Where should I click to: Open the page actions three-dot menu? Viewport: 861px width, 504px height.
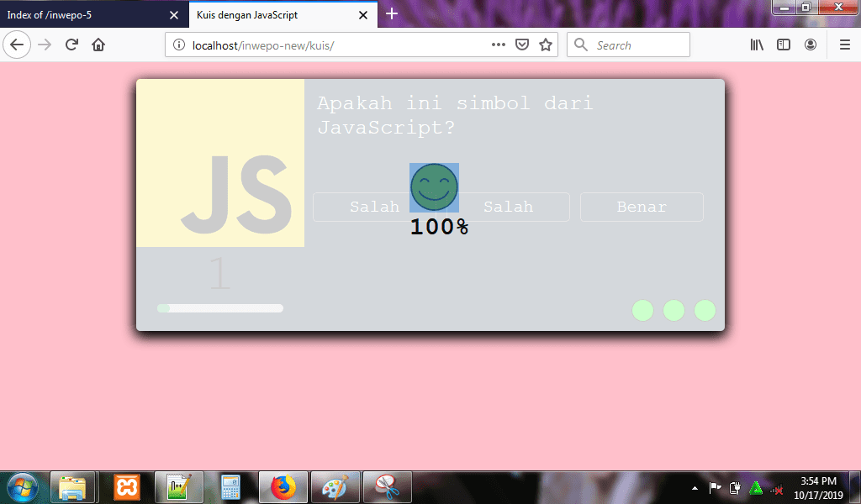tap(498, 45)
